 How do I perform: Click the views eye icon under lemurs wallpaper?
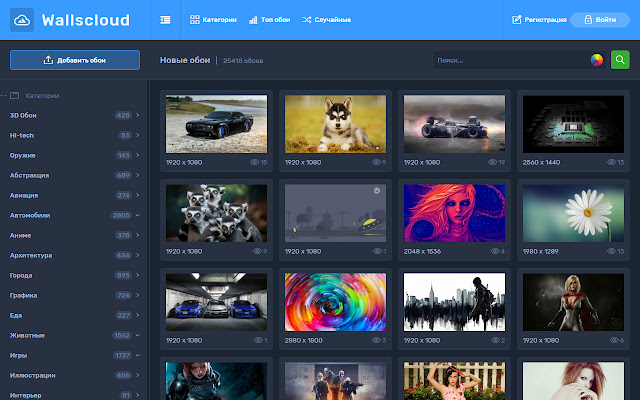(257, 251)
